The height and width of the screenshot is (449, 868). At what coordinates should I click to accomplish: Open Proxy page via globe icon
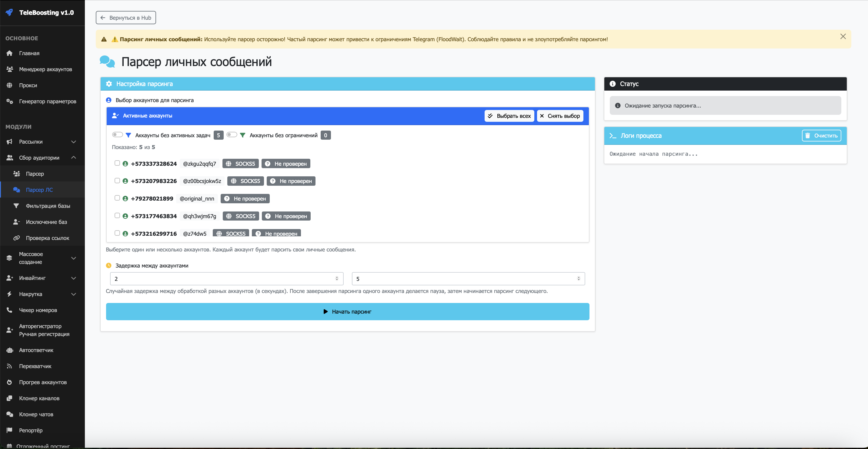click(x=9, y=85)
